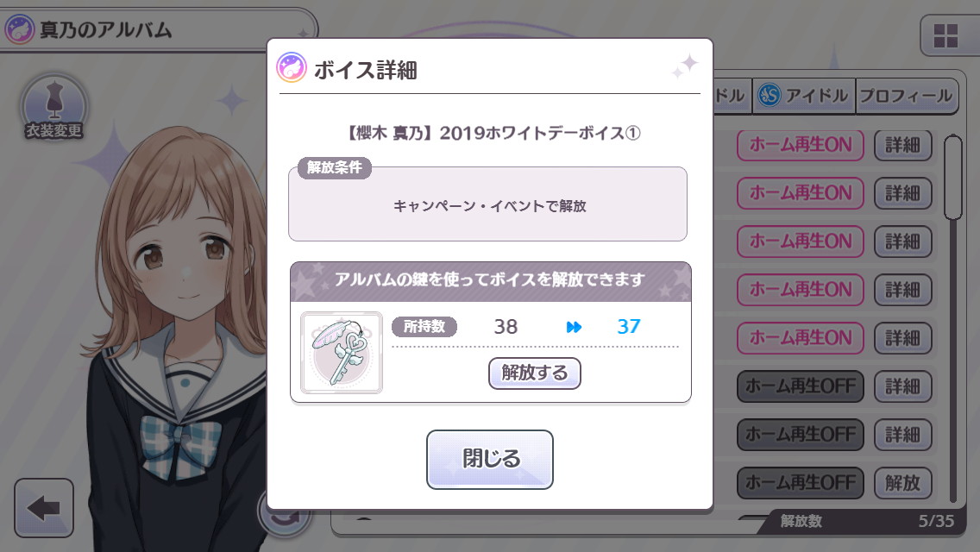The height and width of the screenshot is (552, 980).
Task: Toggle the last ホーム再生OFF button beside 解放
Action: pyautogui.click(x=801, y=483)
